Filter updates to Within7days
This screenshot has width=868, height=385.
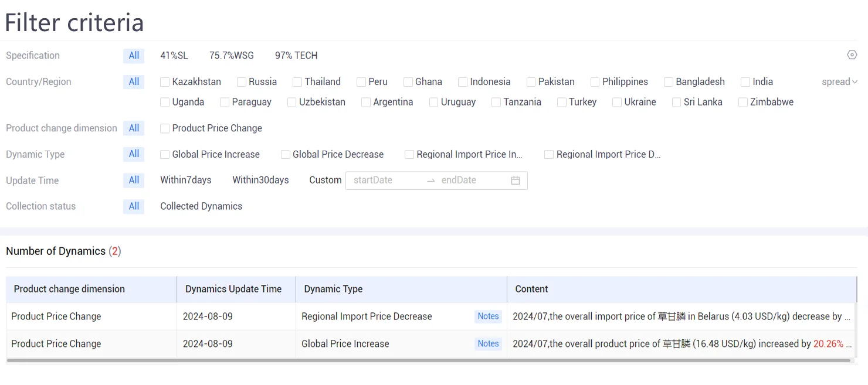tap(186, 180)
